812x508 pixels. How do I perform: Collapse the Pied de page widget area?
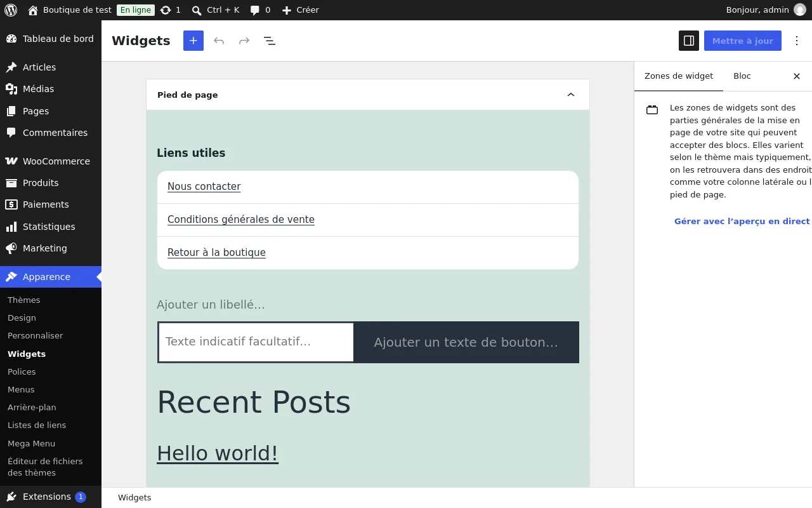coord(571,95)
